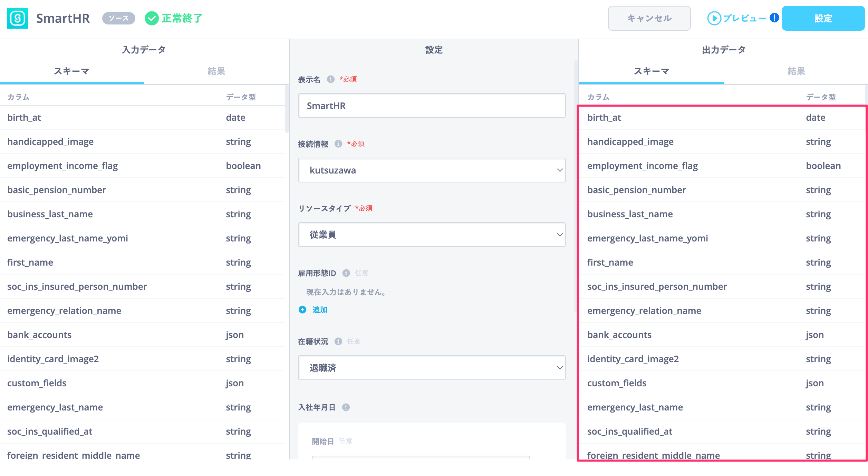
Task: Open the 在籍状況 退職済 dropdown
Action: pyautogui.click(x=432, y=368)
